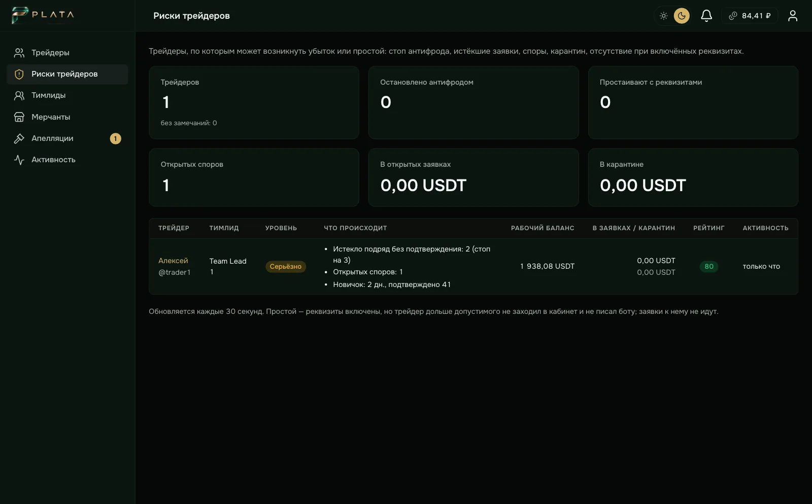
Task: Click the Простаивают с реквизитами card
Action: click(693, 102)
